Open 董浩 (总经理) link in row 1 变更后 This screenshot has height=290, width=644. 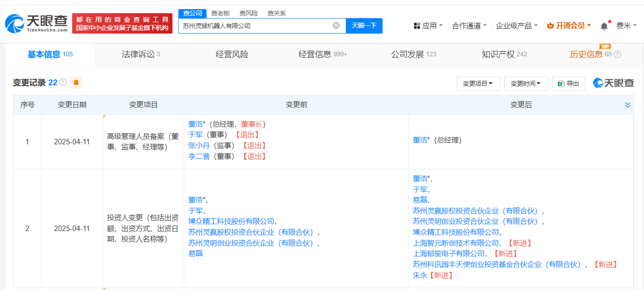pos(420,140)
